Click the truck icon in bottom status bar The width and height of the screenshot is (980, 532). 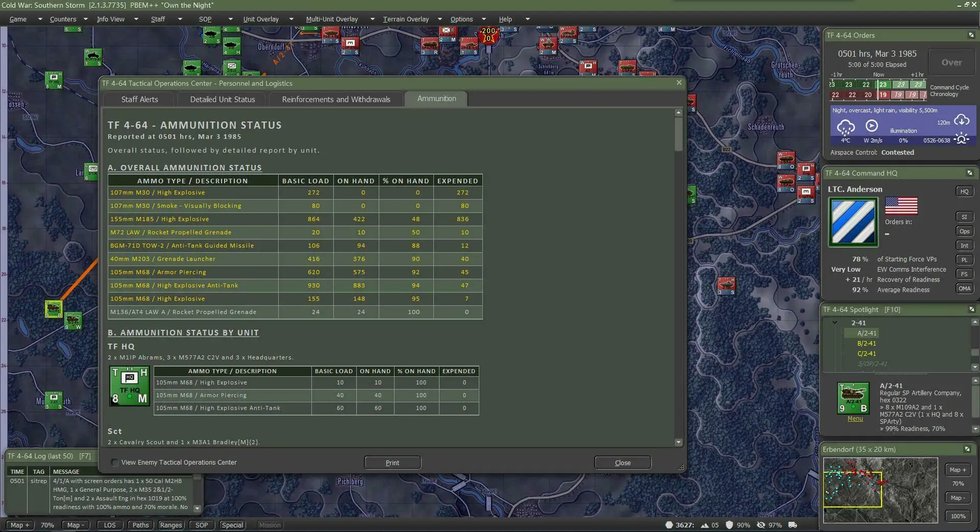[793, 525]
